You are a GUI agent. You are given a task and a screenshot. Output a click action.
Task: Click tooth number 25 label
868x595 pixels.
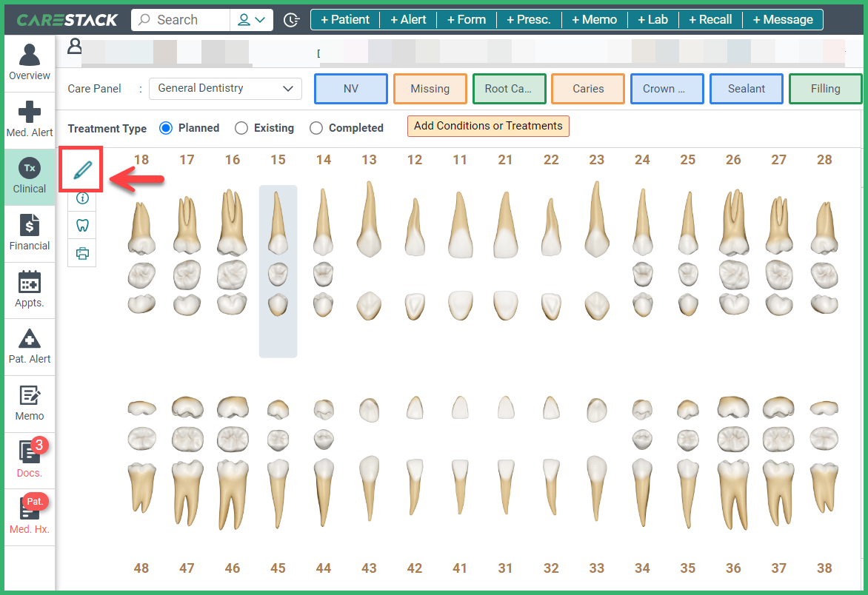[687, 160]
